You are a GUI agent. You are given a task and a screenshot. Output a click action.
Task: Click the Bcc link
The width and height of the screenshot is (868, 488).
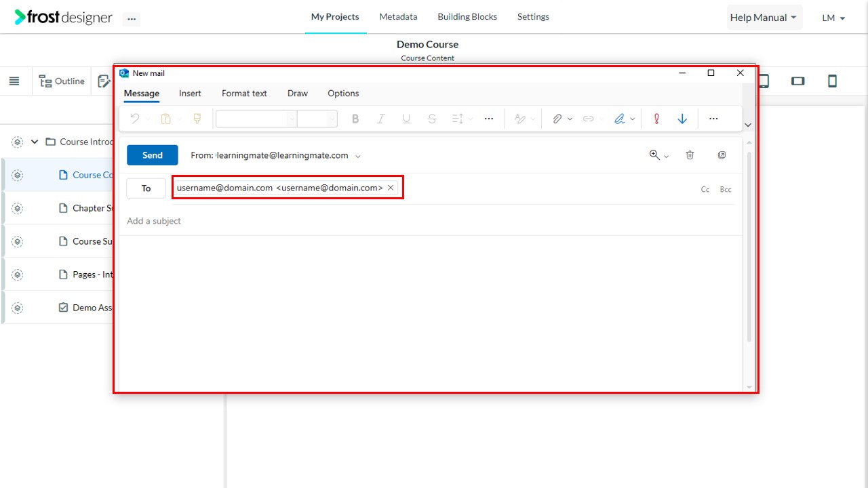click(x=726, y=190)
